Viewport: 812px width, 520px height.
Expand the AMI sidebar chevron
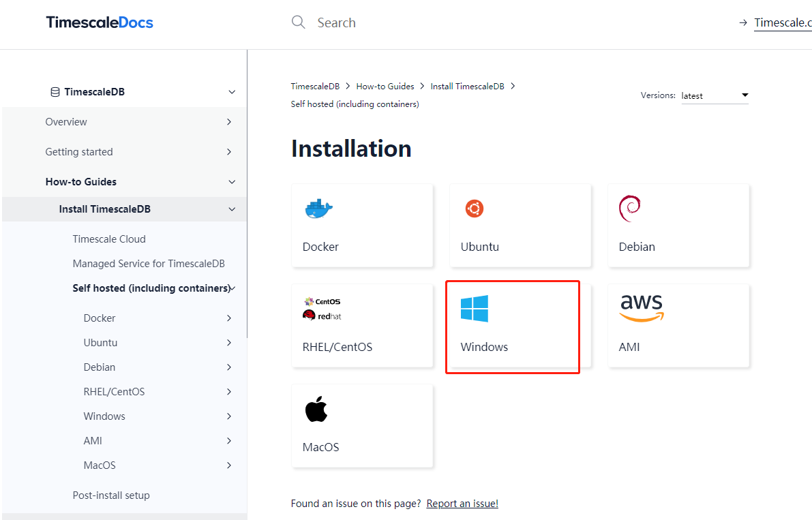pyautogui.click(x=229, y=441)
